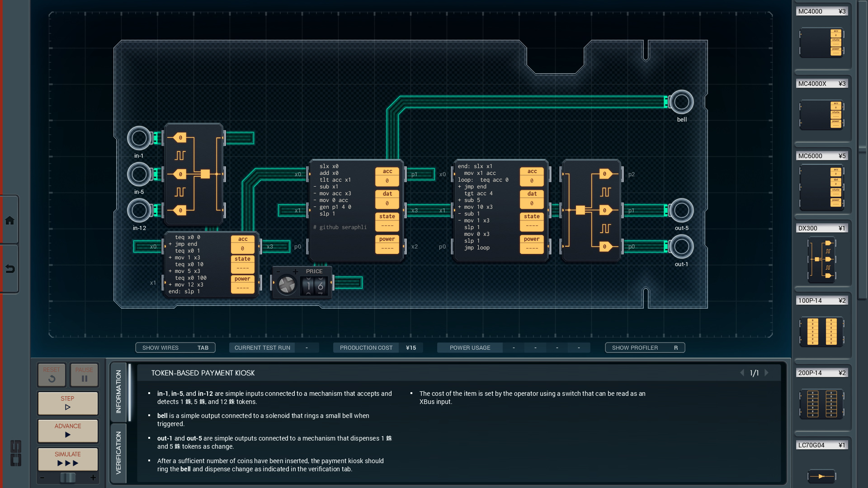868x488 pixels.
Task: Switch to the Verification tab
Action: tap(118, 452)
